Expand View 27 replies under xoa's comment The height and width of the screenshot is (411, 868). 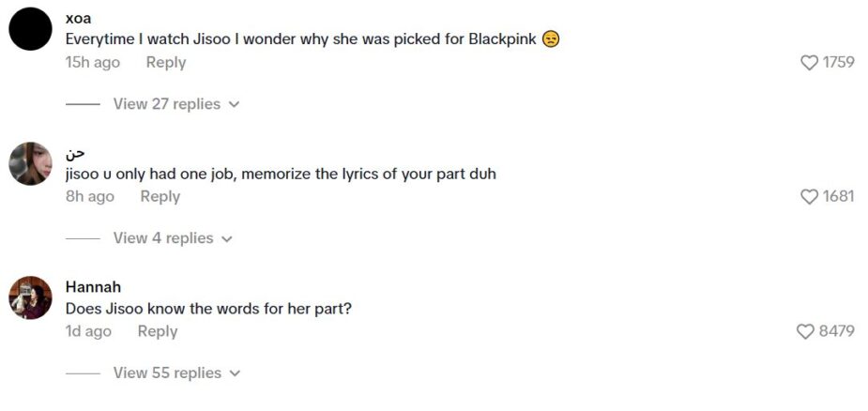point(167,104)
